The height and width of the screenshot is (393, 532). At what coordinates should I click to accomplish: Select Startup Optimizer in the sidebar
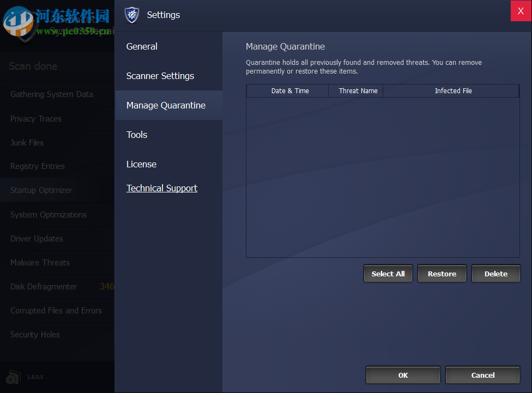click(41, 190)
